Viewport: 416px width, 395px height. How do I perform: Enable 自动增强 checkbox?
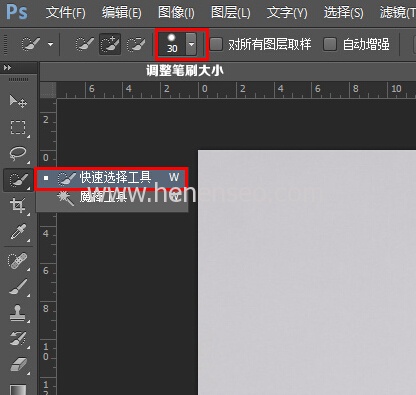point(330,44)
